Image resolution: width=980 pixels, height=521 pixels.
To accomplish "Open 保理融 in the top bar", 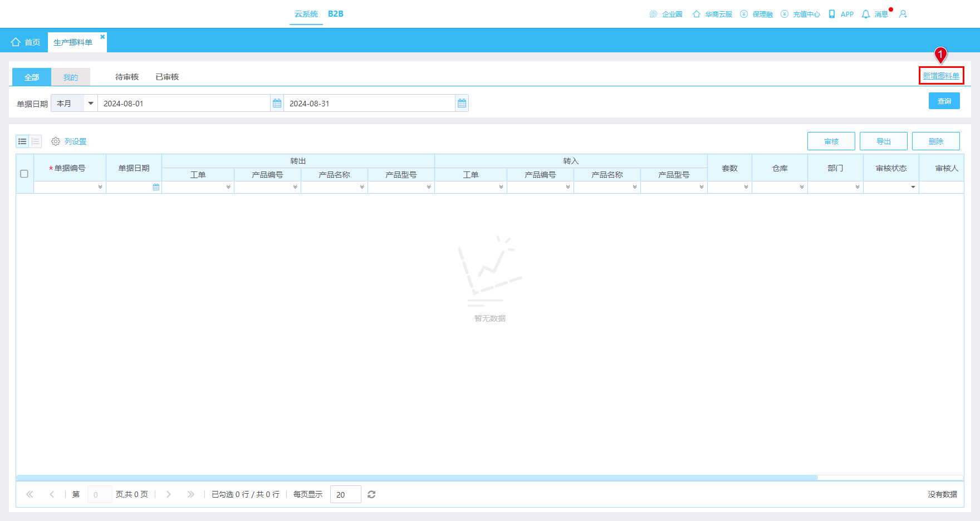I will (x=756, y=14).
